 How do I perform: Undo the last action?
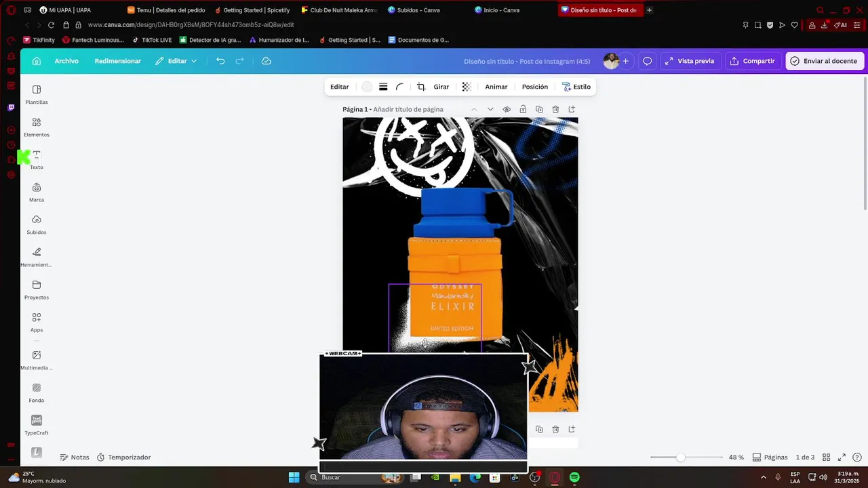[220, 61]
